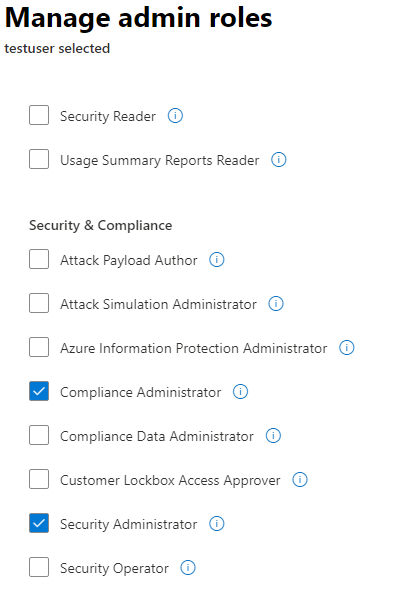Enable the Security Reader checkbox

click(x=39, y=115)
